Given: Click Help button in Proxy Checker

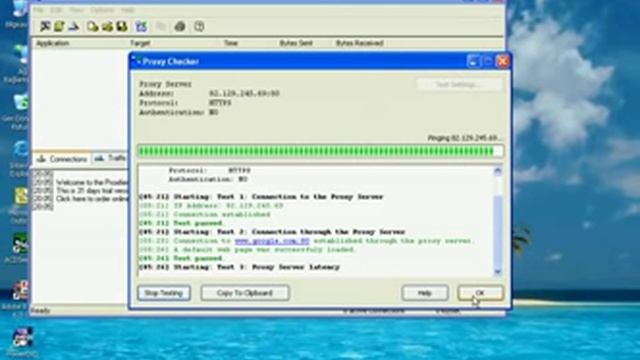Looking at the screenshot, I should pos(424,293).
